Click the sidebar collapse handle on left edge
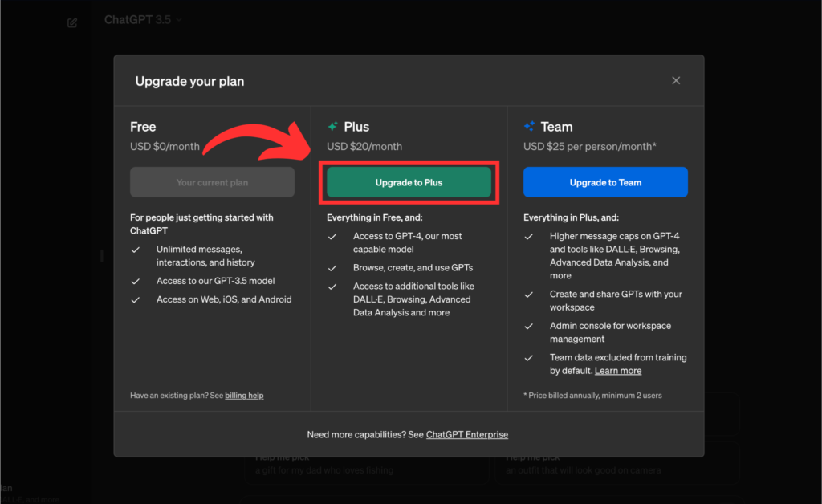Viewport: 822px width, 504px height. pos(101,255)
